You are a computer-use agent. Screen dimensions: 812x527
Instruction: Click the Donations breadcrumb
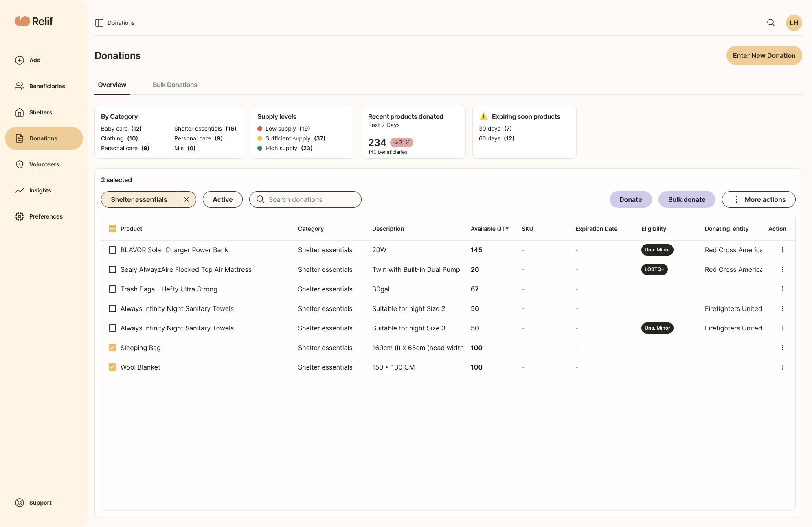(121, 23)
